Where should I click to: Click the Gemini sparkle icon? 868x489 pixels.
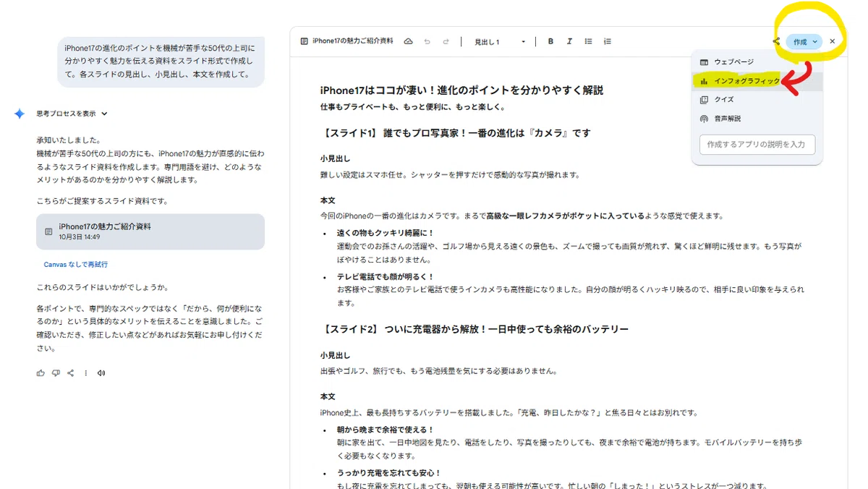pos(20,114)
